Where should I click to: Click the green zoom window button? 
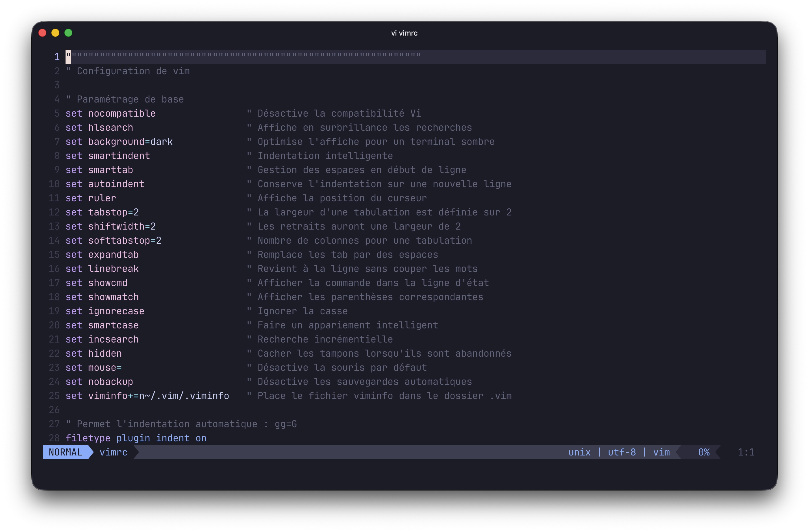[68, 33]
